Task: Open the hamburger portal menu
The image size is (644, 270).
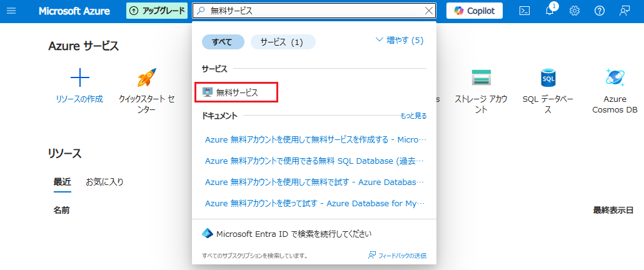Action: tap(11, 11)
